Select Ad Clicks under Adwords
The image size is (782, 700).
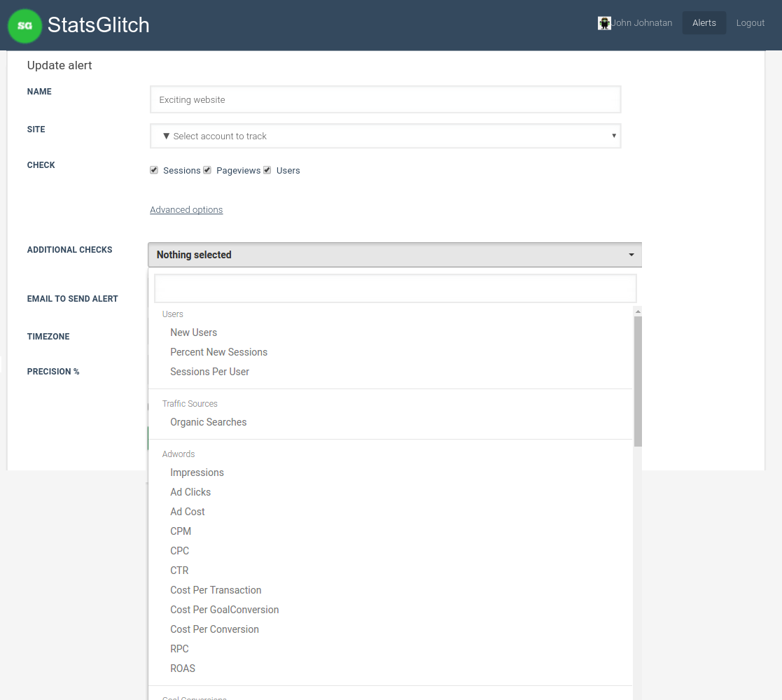190,492
